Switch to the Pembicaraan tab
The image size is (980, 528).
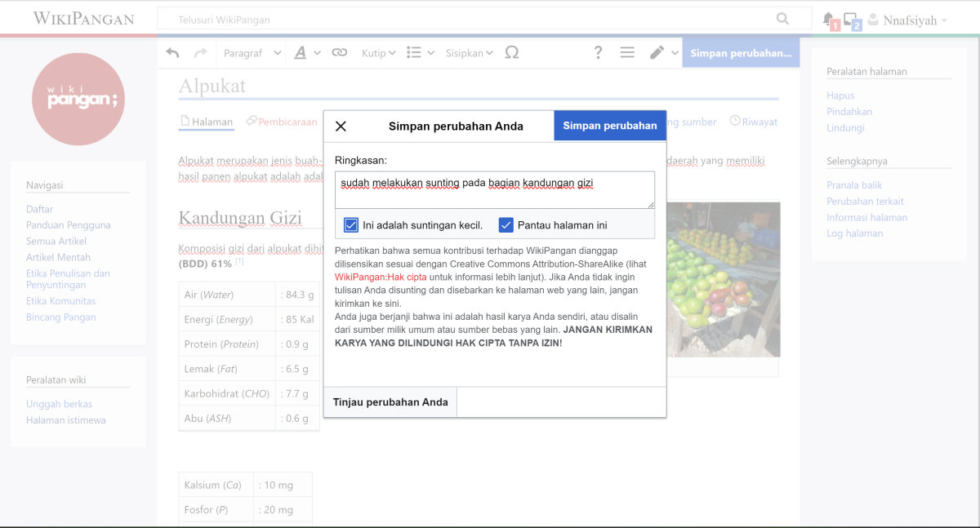[x=281, y=121]
